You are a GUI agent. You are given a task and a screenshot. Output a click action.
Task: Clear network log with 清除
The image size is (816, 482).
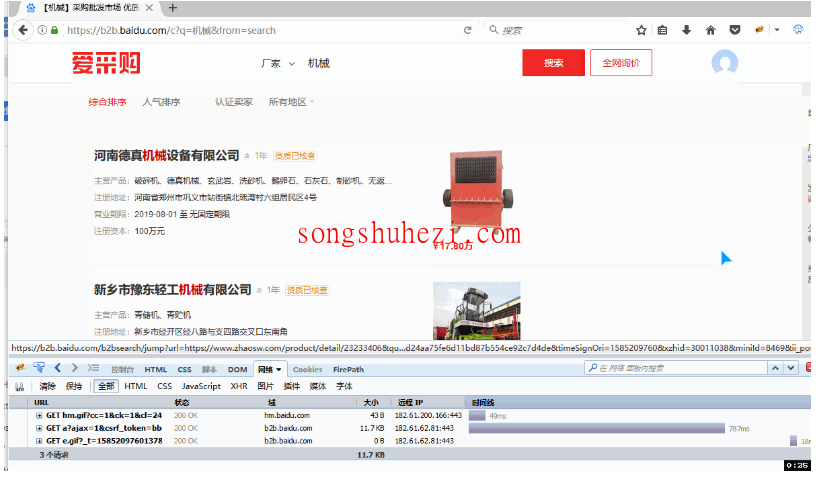(47, 386)
